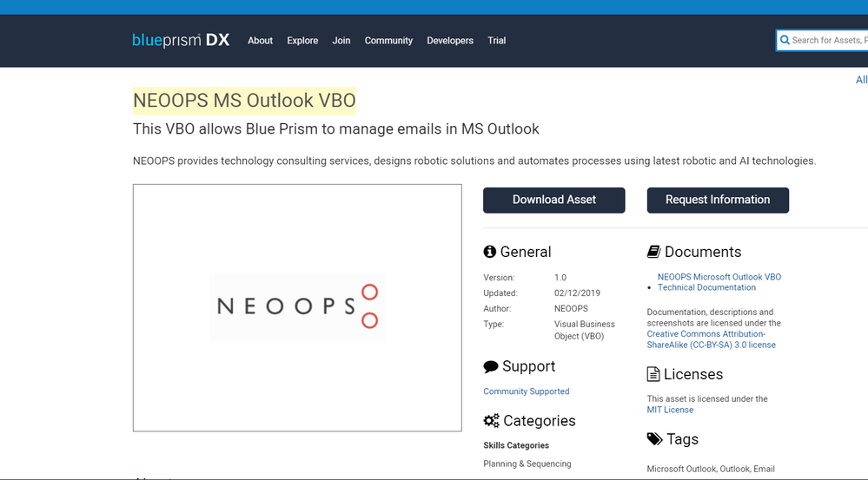Click the NEOOPS MS Outlook VBO title
Viewport: 868px width, 480px height.
[244, 101]
